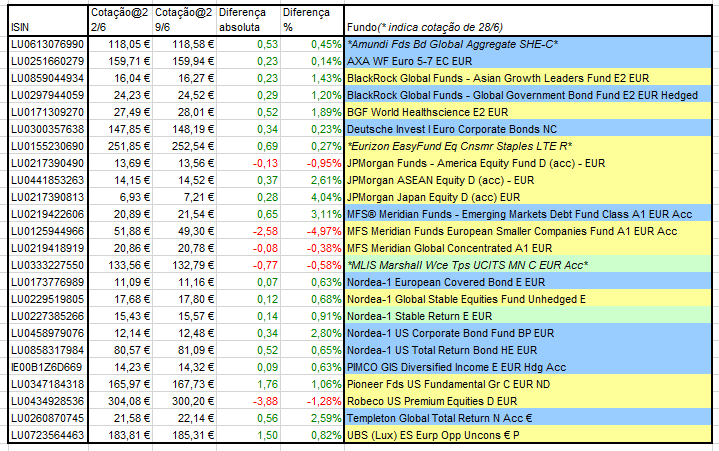Select the ISIN column header cell

48,21
